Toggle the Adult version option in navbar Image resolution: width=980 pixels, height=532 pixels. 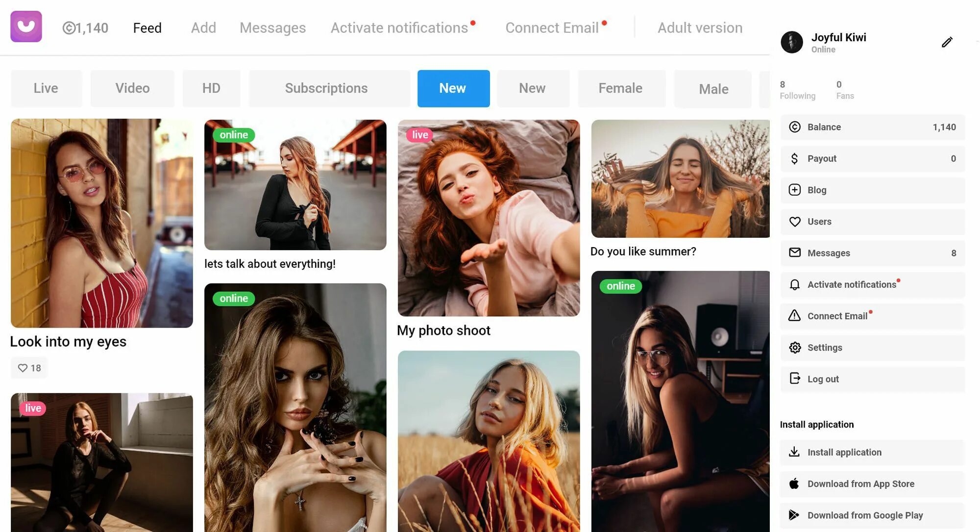700,27
